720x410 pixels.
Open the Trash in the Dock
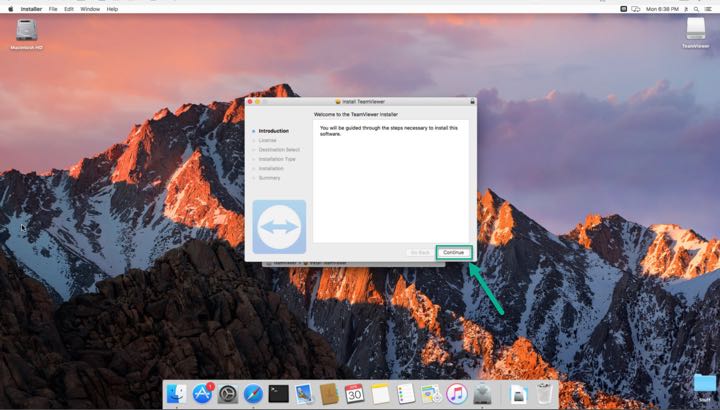pos(544,394)
